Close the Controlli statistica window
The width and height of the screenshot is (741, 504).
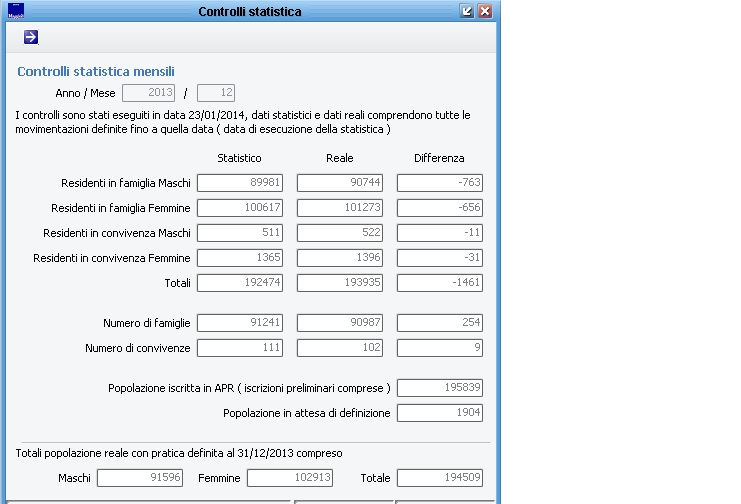point(485,11)
